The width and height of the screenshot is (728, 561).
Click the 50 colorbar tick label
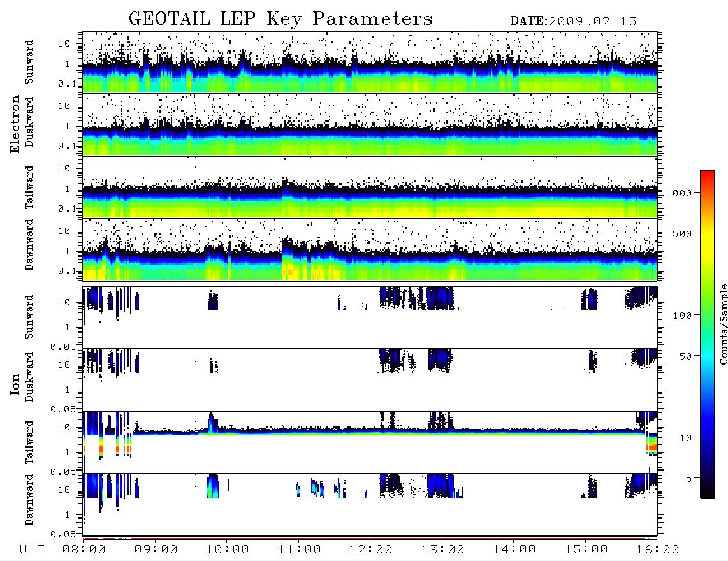pos(686,356)
